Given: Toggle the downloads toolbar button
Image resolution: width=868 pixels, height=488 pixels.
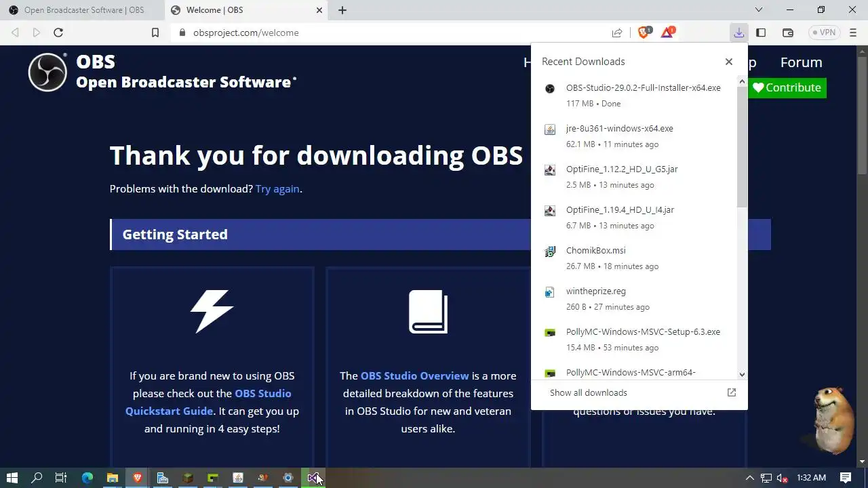Looking at the screenshot, I should pyautogui.click(x=738, y=33).
